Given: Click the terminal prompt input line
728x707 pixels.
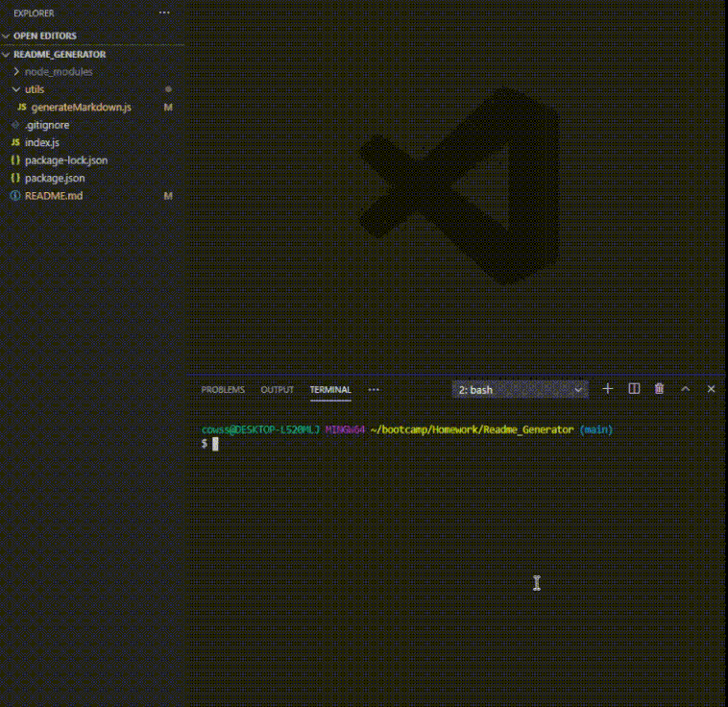Looking at the screenshot, I should click(457, 444).
